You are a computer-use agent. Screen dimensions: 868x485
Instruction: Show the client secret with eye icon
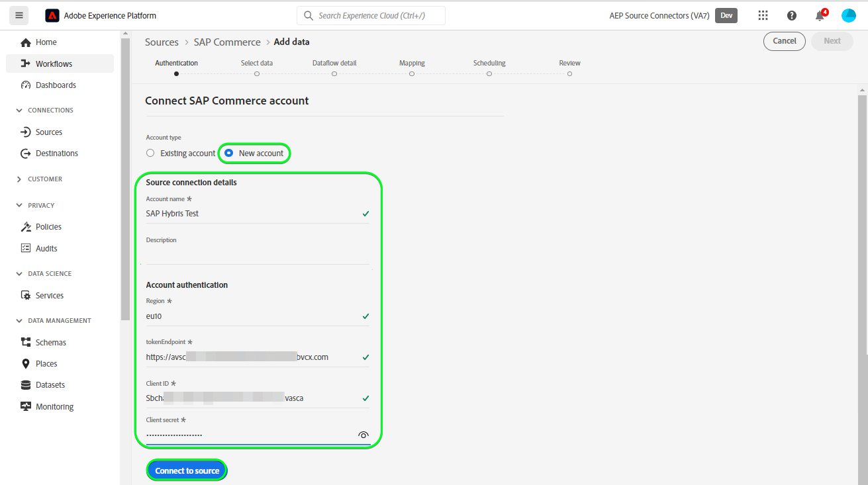tap(363, 435)
